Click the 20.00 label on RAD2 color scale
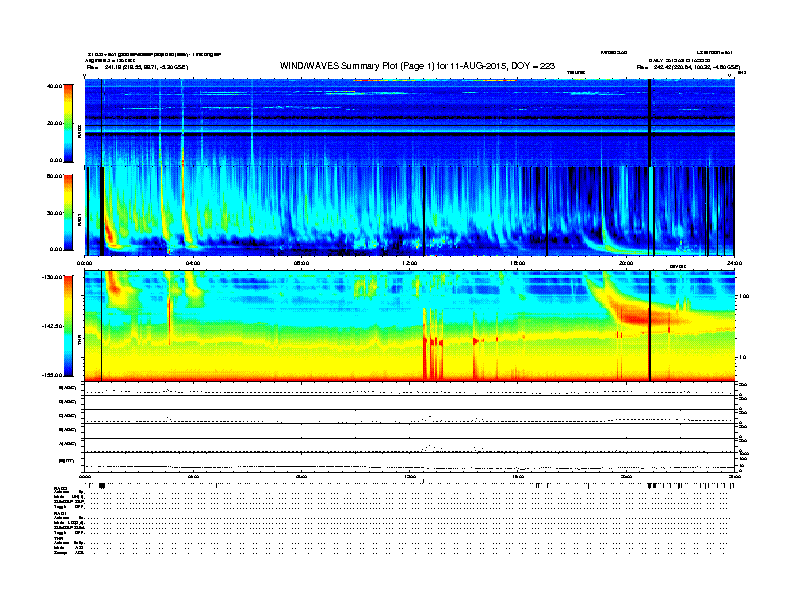The height and width of the screenshot is (612, 792). pyautogui.click(x=54, y=123)
